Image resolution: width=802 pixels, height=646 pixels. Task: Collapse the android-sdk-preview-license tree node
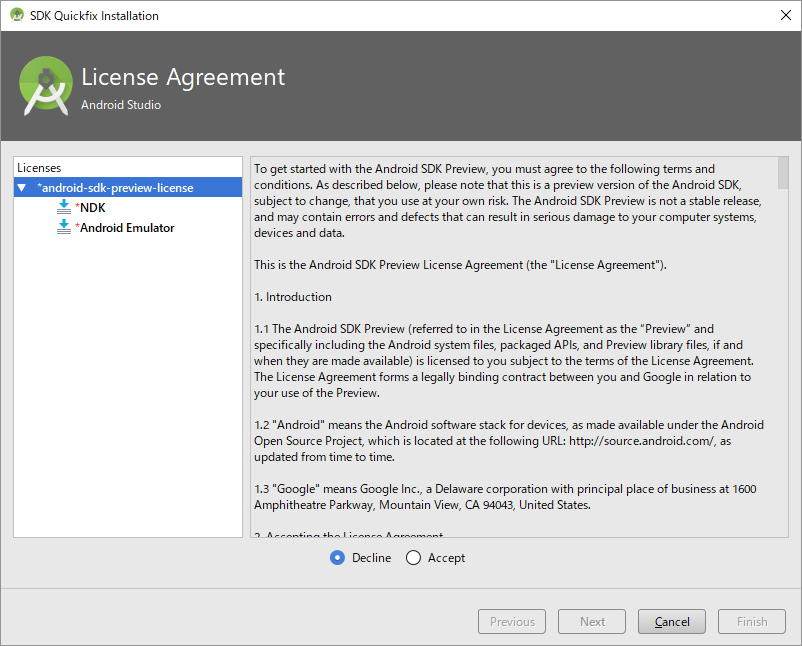pyautogui.click(x=22, y=187)
